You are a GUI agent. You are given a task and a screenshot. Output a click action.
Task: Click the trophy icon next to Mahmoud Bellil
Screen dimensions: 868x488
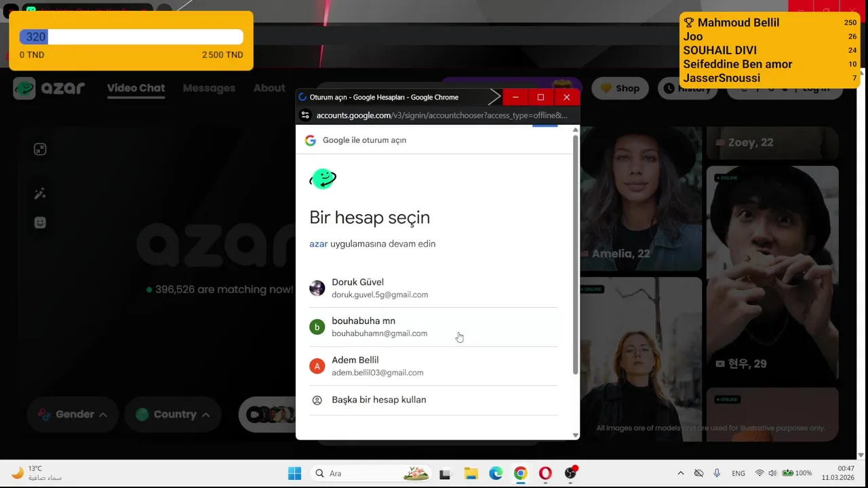pyautogui.click(x=689, y=22)
